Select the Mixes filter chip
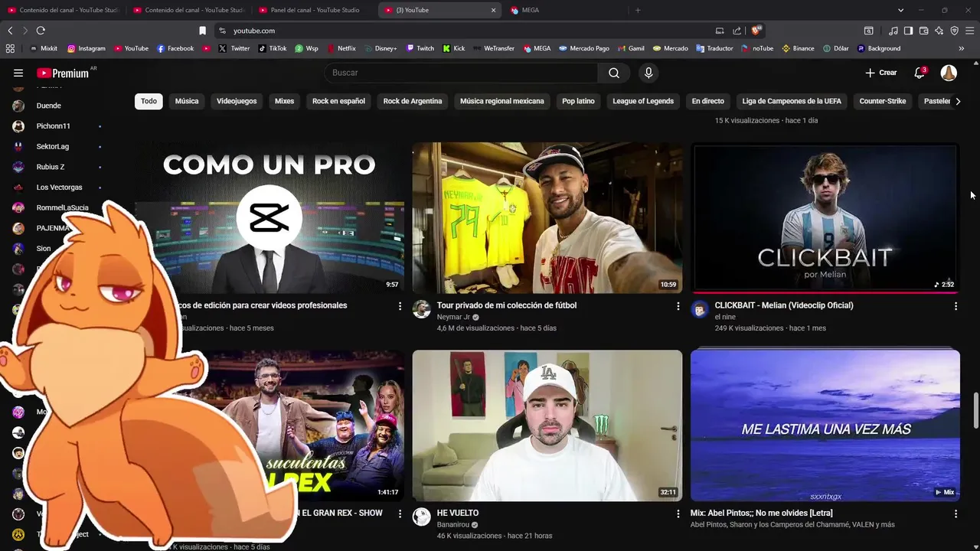The image size is (980, 551). pos(284,101)
